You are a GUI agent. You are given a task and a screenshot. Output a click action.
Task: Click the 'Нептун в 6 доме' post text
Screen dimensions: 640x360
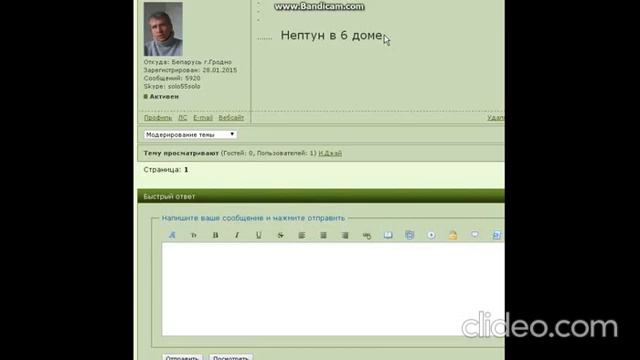click(331, 36)
